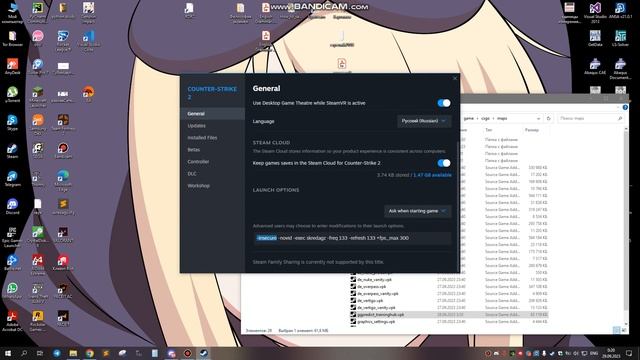Turn off Steam Cloud saves toggle

[444, 163]
